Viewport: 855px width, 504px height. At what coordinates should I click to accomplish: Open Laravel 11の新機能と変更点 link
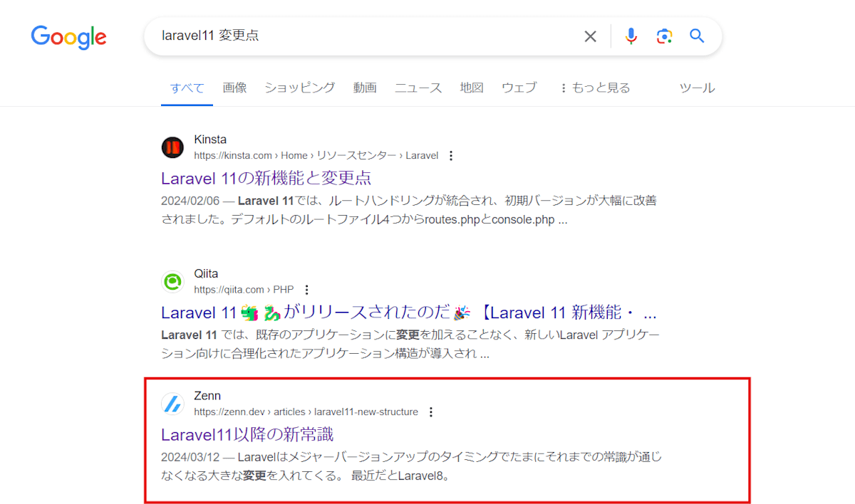tap(266, 178)
